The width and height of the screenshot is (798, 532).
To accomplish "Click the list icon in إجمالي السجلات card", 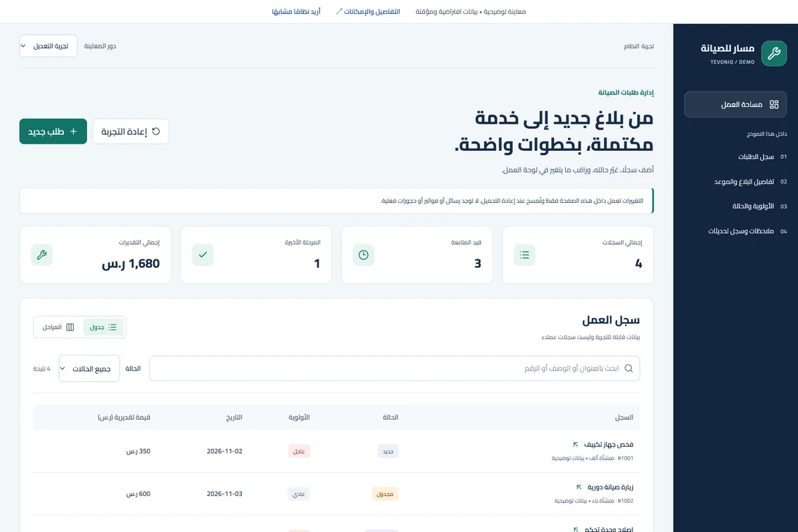I will (x=525, y=255).
